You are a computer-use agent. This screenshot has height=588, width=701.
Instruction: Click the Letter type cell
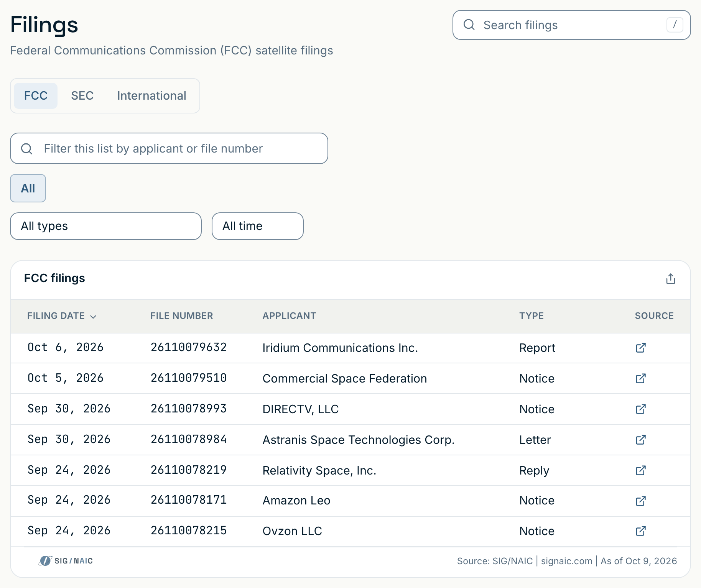(x=535, y=440)
